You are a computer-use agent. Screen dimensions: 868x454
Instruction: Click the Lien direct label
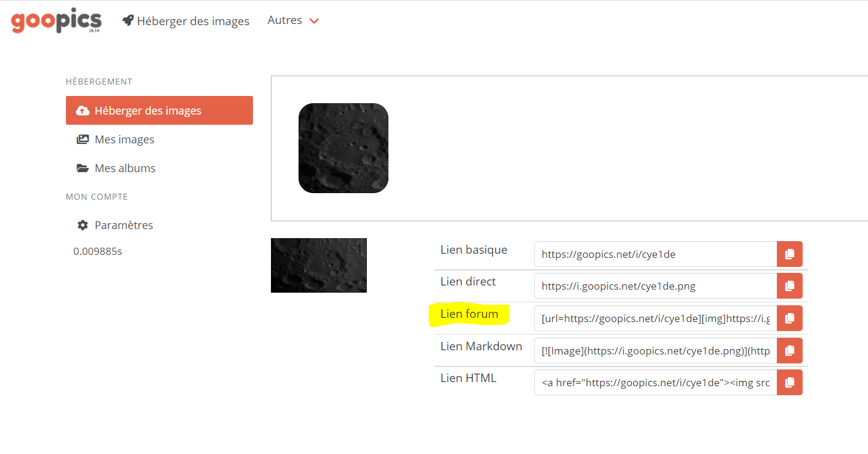click(468, 281)
